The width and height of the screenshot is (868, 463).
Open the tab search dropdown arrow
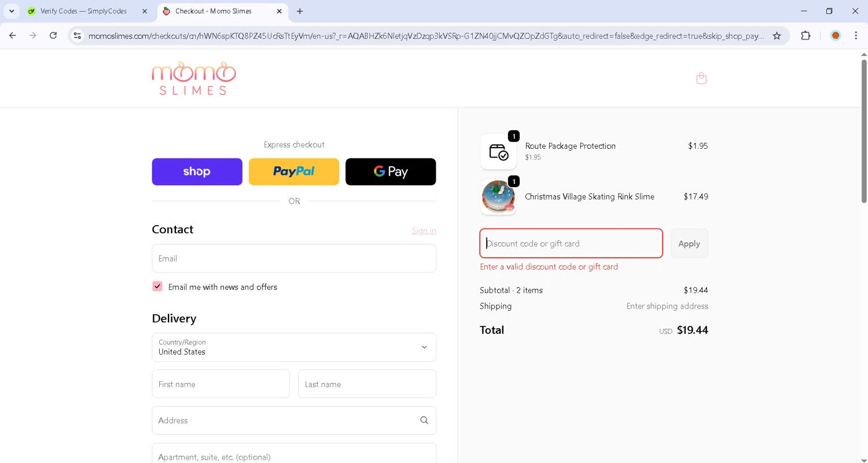point(12,11)
